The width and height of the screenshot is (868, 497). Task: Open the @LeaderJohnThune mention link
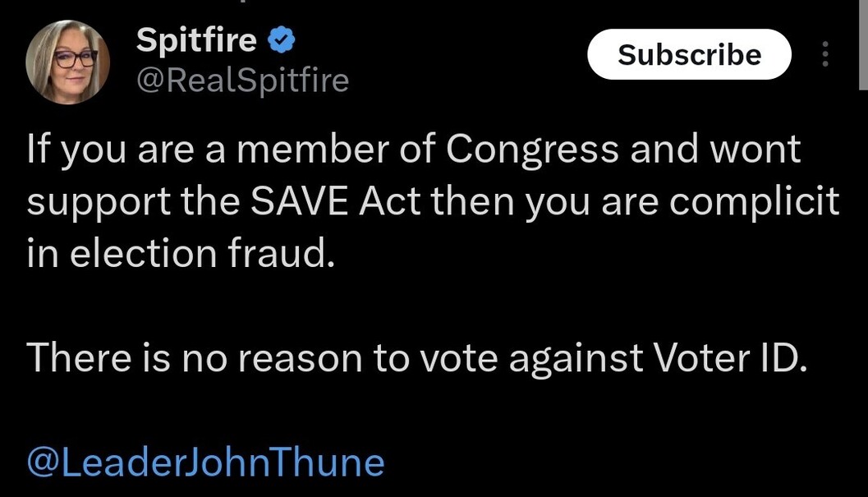(x=205, y=462)
